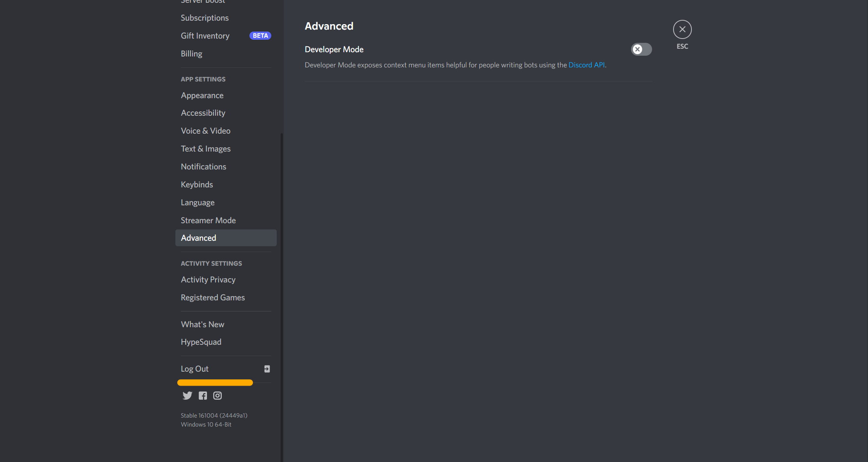Image resolution: width=868 pixels, height=462 pixels.
Task: Click the Facebook icon in footer
Action: click(x=202, y=395)
